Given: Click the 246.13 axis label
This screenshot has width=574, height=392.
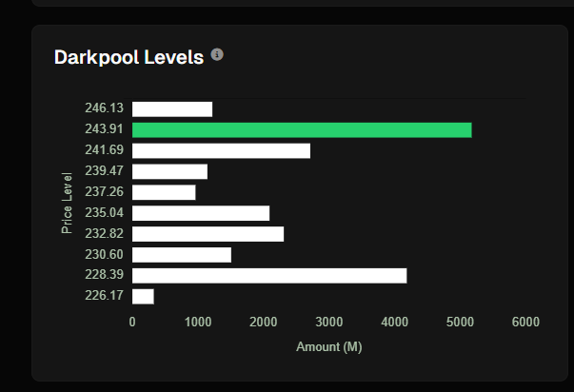Looking at the screenshot, I should click(105, 108).
